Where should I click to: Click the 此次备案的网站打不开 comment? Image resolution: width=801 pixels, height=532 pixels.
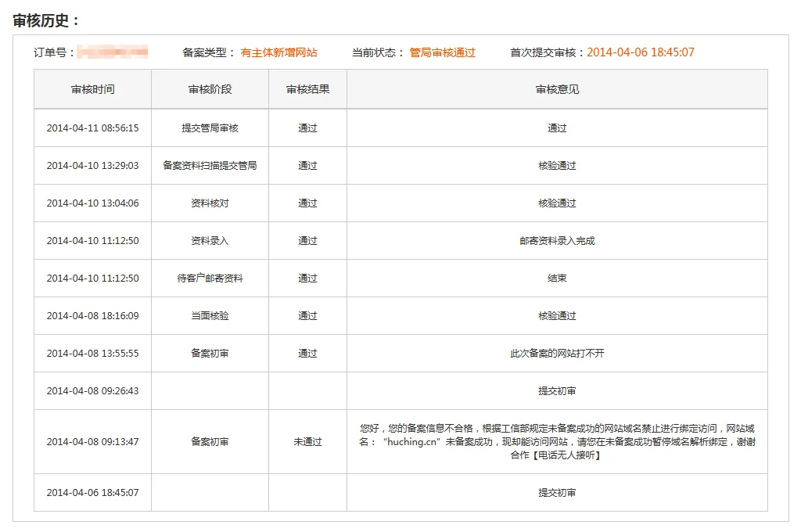click(557, 354)
